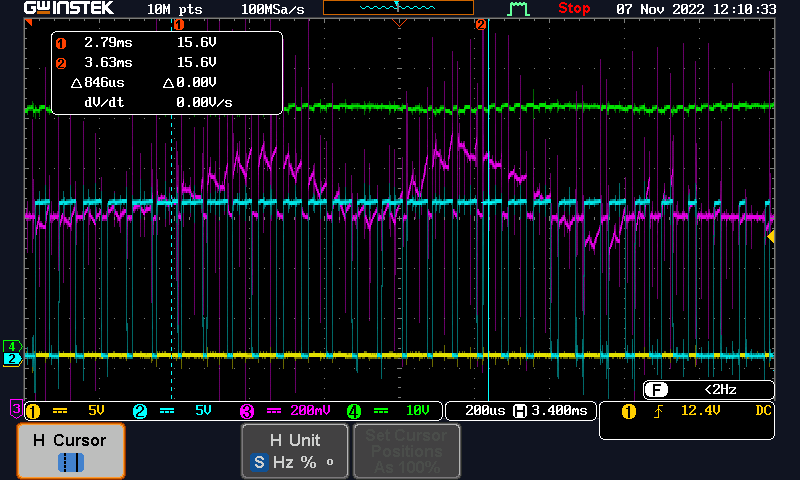Open the H Unit softkey

click(x=295, y=451)
